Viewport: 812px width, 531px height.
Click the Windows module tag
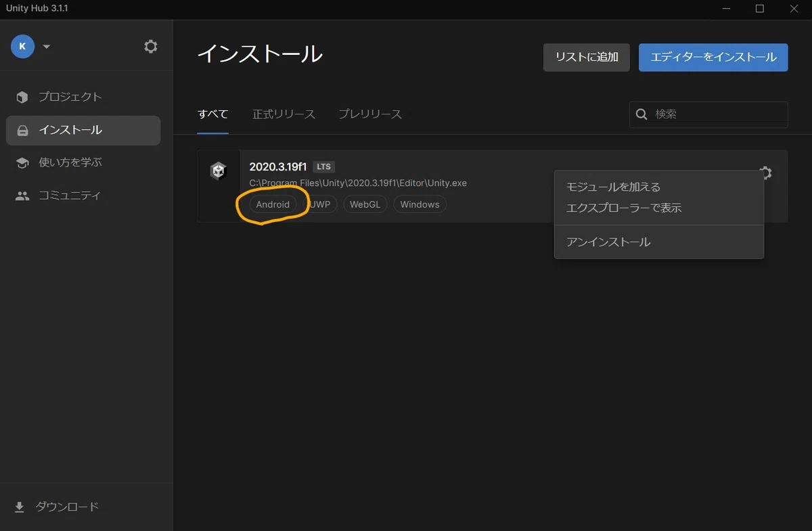pos(420,204)
